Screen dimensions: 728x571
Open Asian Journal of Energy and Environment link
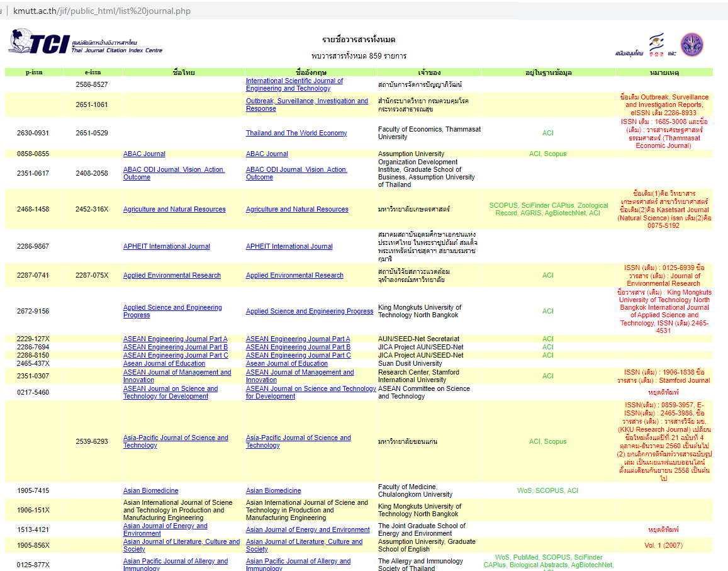tap(307, 529)
